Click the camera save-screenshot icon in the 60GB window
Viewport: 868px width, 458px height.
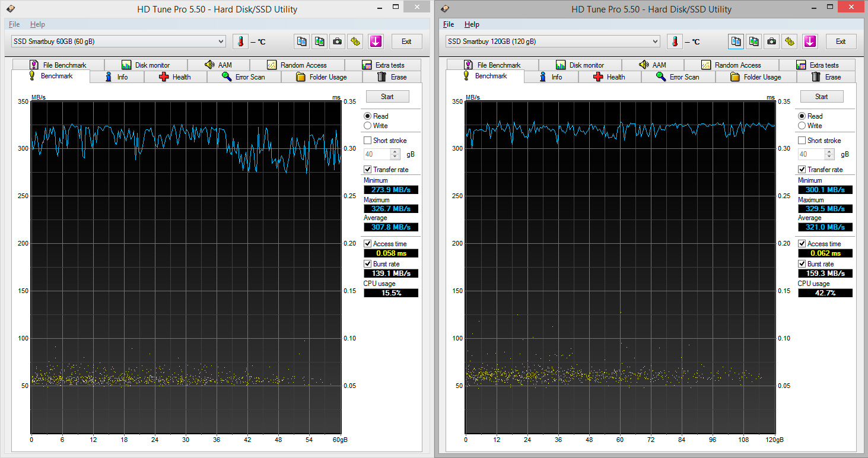pos(337,42)
